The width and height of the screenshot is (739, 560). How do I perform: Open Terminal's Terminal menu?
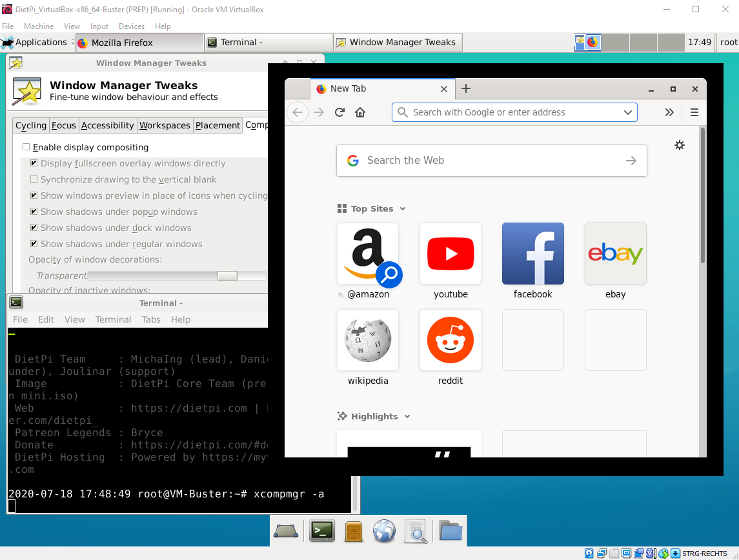113,319
